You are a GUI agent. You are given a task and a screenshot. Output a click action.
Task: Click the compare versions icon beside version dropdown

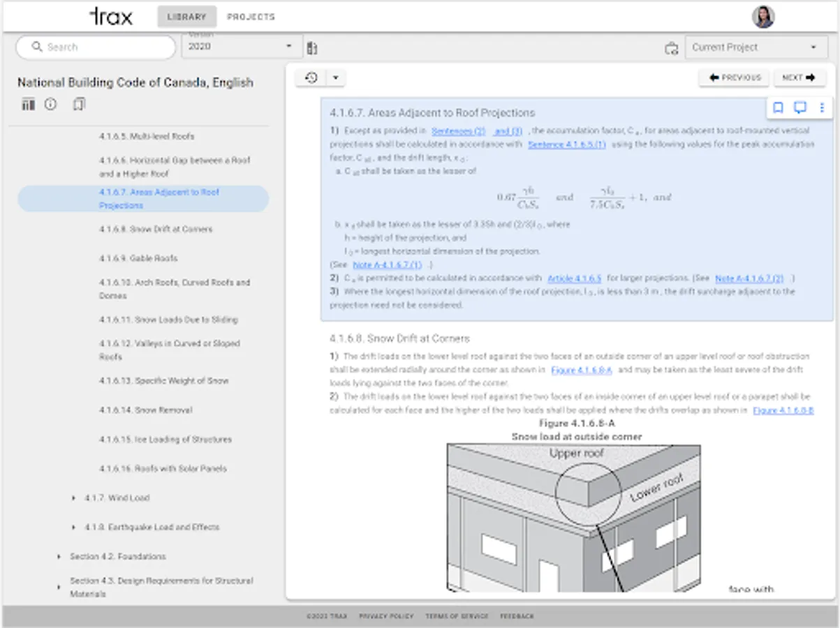pos(312,47)
